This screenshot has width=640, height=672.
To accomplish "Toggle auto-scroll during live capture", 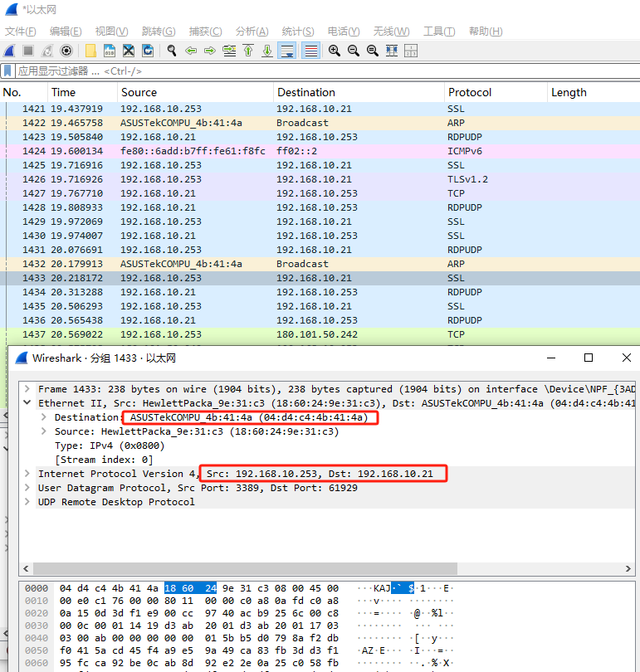I will 286,51.
